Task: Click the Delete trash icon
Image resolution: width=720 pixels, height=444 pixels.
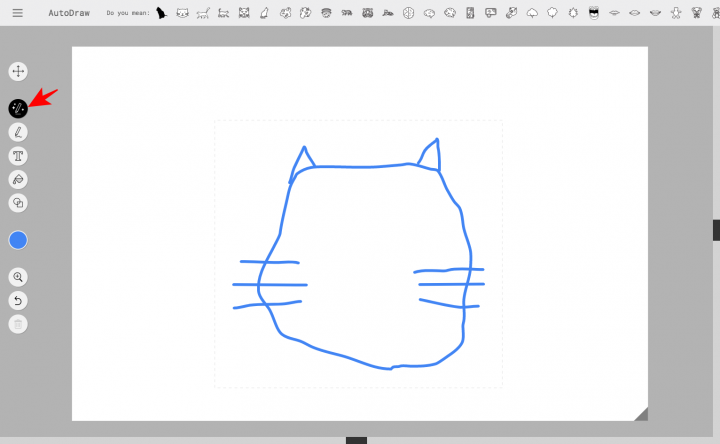Action: [x=18, y=324]
